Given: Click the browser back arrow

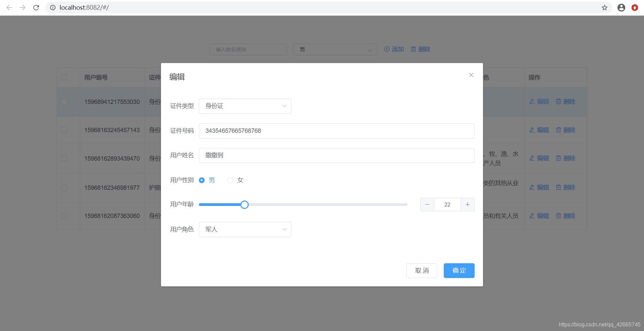Looking at the screenshot, I should [9, 7].
